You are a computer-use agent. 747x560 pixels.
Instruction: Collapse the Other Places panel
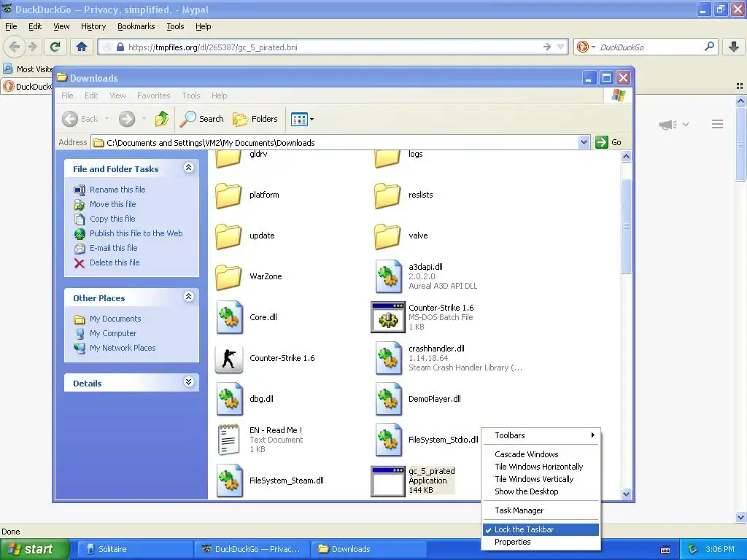coord(189,297)
